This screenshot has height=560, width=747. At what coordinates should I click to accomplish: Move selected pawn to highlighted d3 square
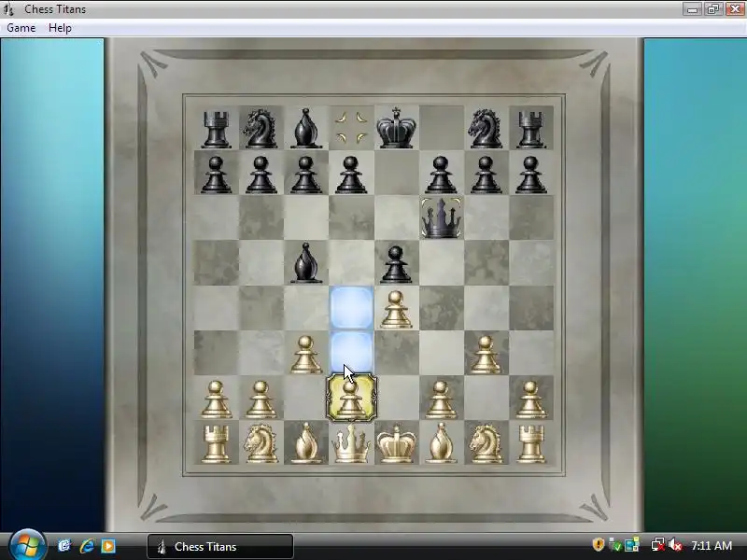[x=352, y=353]
